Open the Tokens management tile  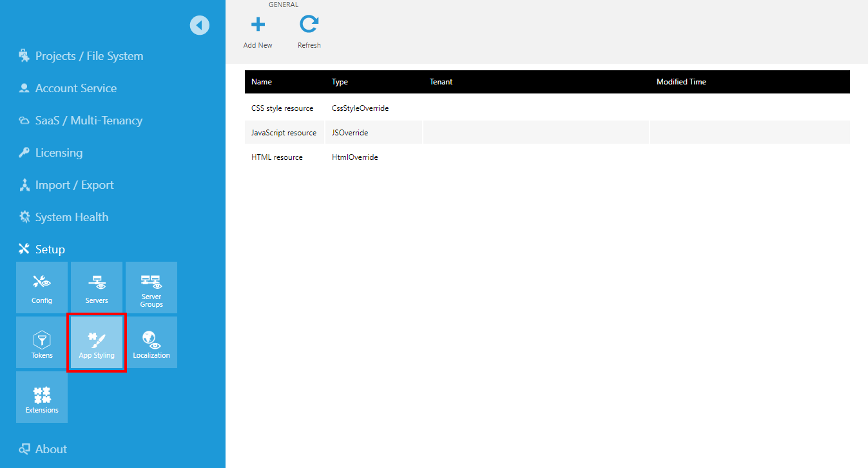(41, 342)
